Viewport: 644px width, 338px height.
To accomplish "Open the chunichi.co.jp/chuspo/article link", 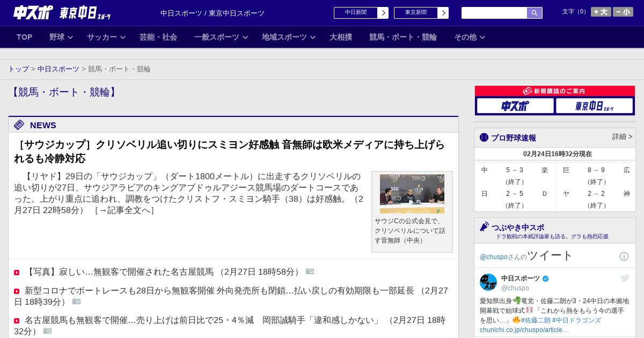I will [524, 330].
